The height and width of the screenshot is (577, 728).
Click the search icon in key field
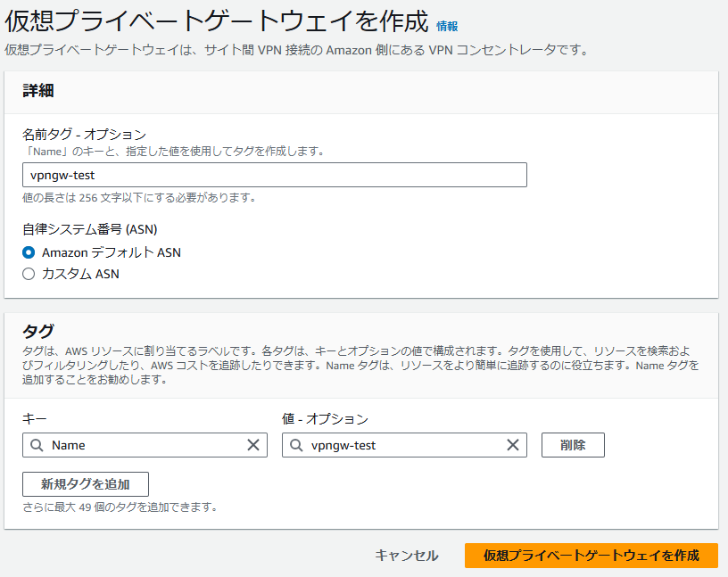pos(37,445)
